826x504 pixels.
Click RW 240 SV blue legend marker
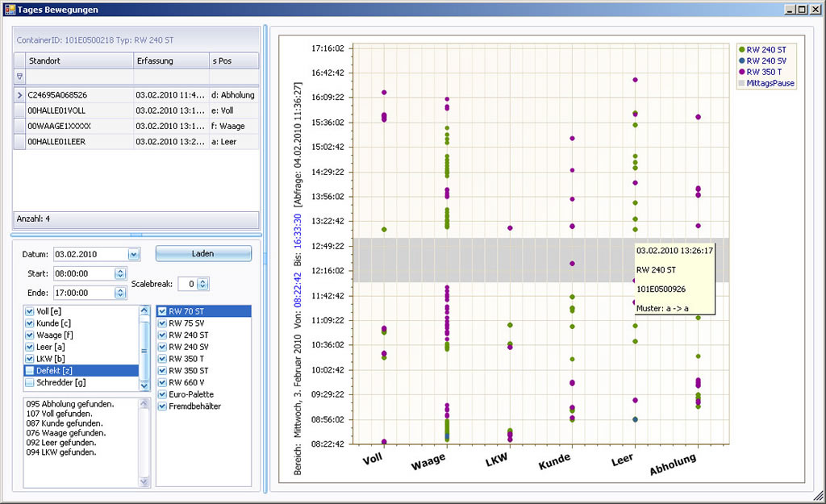pos(741,60)
